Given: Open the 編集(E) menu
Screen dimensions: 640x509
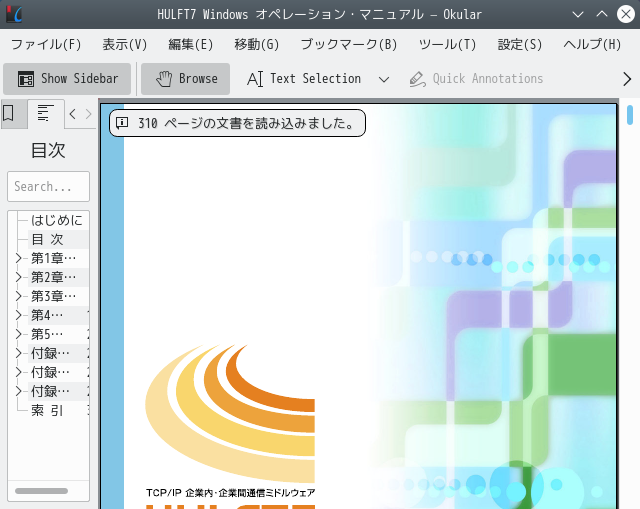Looking at the screenshot, I should click(191, 44).
